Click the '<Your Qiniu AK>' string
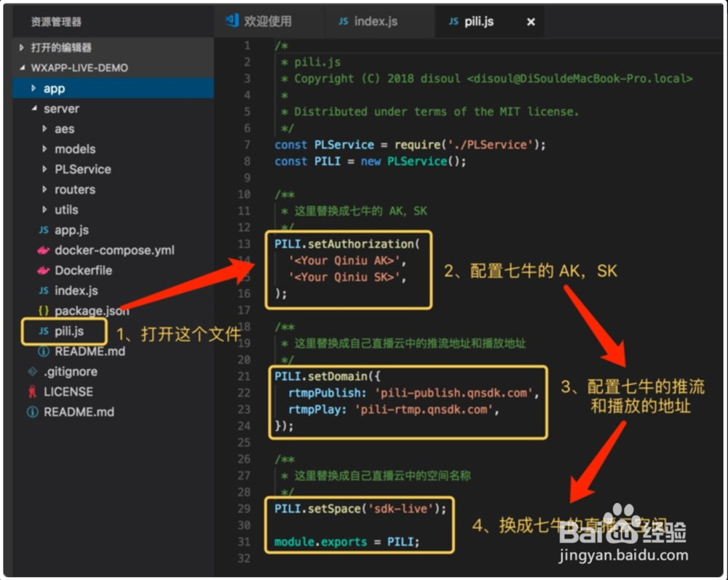The image size is (728, 580). (x=344, y=261)
